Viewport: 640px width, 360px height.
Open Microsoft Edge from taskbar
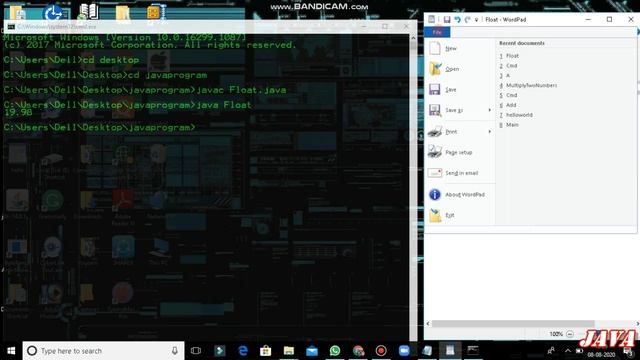pyautogui.click(x=243, y=351)
